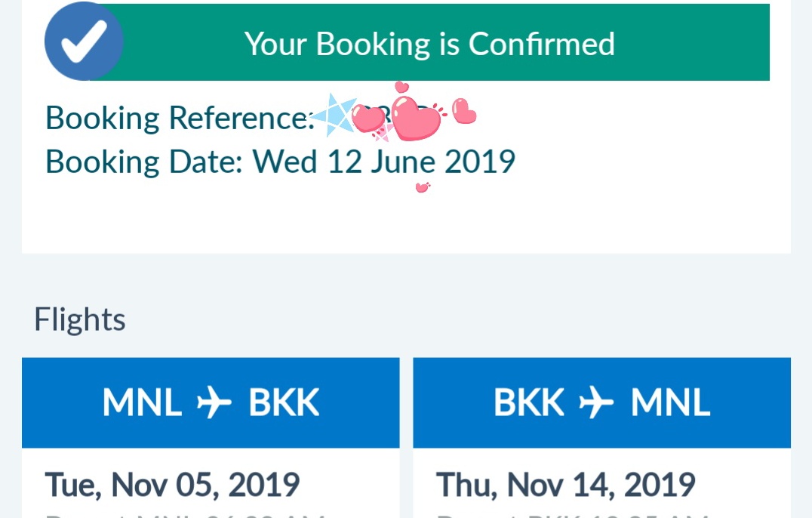
Task: Select the MNL to BKK flight tab
Action: (211, 402)
